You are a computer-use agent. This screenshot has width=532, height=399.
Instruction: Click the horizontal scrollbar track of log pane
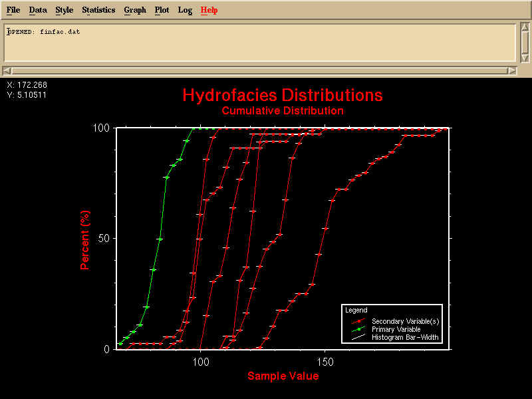click(x=259, y=71)
